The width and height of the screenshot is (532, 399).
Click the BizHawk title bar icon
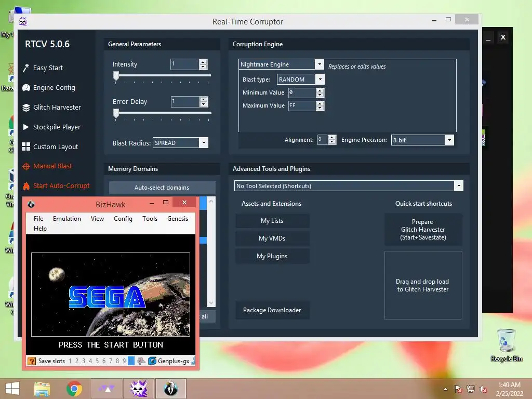coord(31,204)
